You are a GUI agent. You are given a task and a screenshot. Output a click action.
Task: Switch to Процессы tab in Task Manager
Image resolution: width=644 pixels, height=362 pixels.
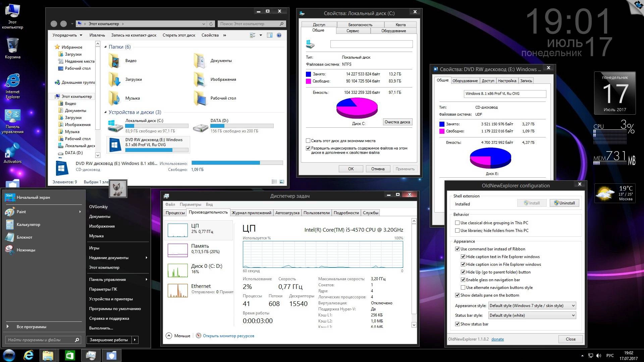[x=175, y=213]
